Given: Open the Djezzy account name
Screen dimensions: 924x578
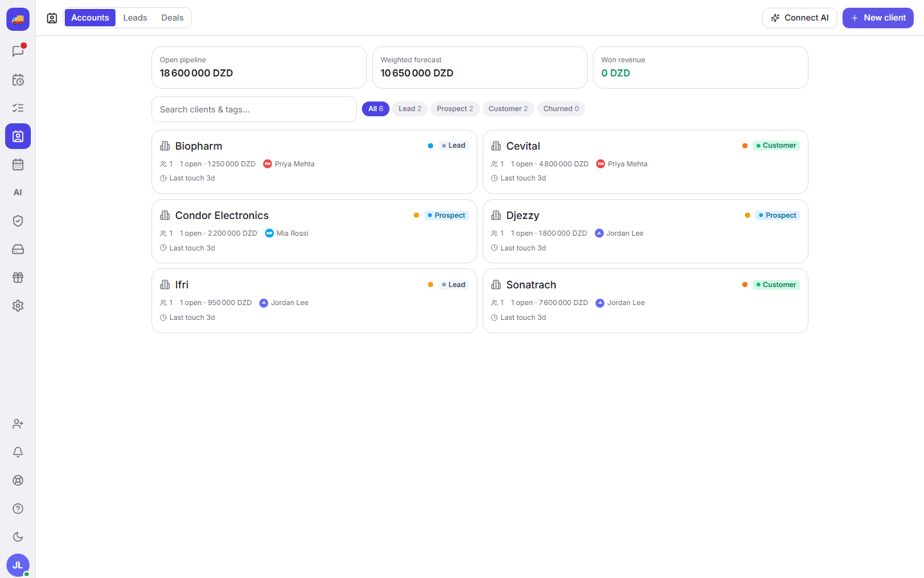Looking at the screenshot, I should coord(523,216).
